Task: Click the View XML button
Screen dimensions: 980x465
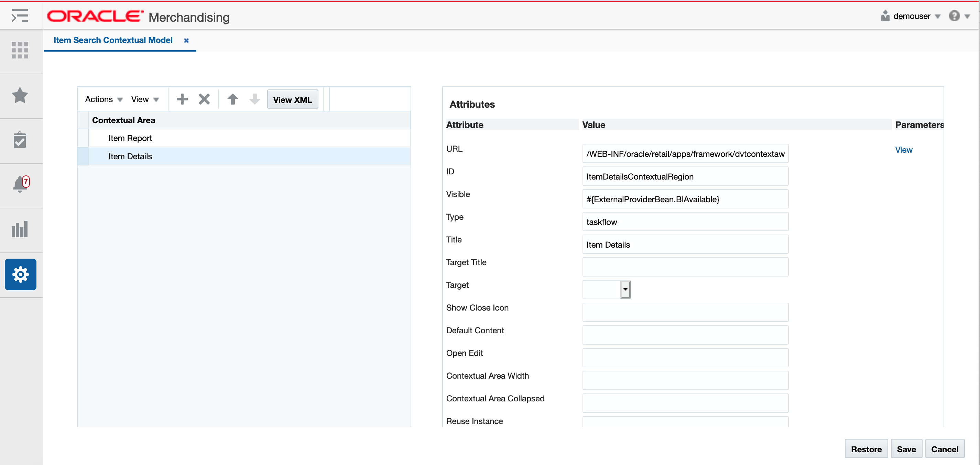Action: click(x=293, y=99)
